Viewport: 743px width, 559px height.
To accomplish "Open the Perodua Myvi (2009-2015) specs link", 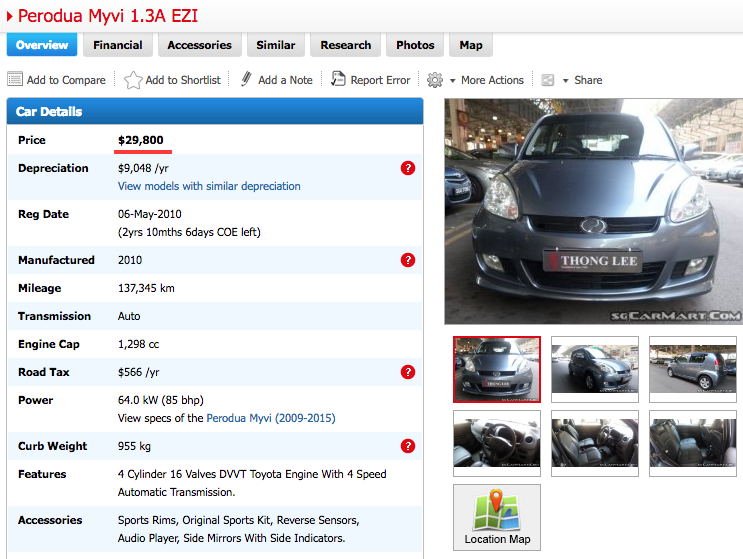I will [x=271, y=418].
